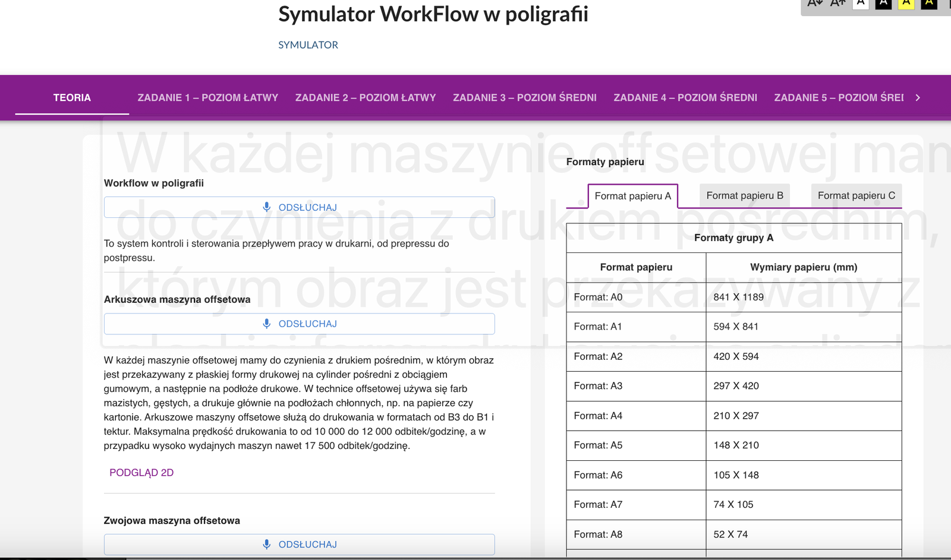The height and width of the screenshot is (560, 951).
Task: Select white background black text contrast
Action: point(861,4)
